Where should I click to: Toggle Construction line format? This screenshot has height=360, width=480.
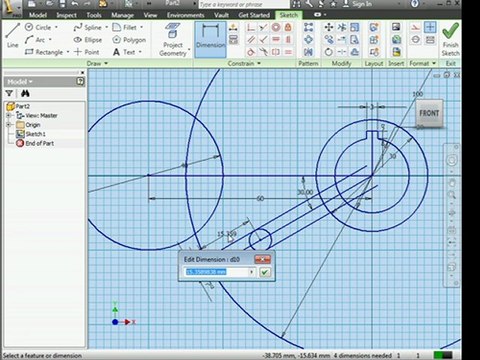(416, 27)
